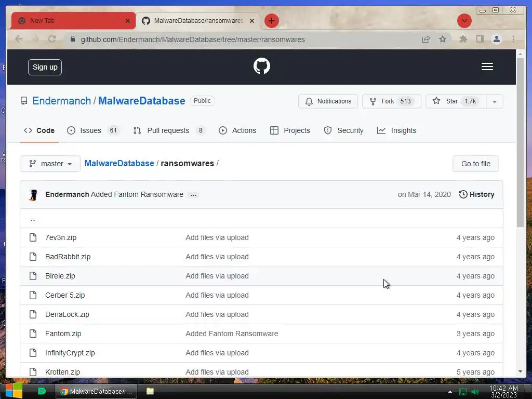
Task: Open the Krotten.zip file
Action: click(x=62, y=372)
